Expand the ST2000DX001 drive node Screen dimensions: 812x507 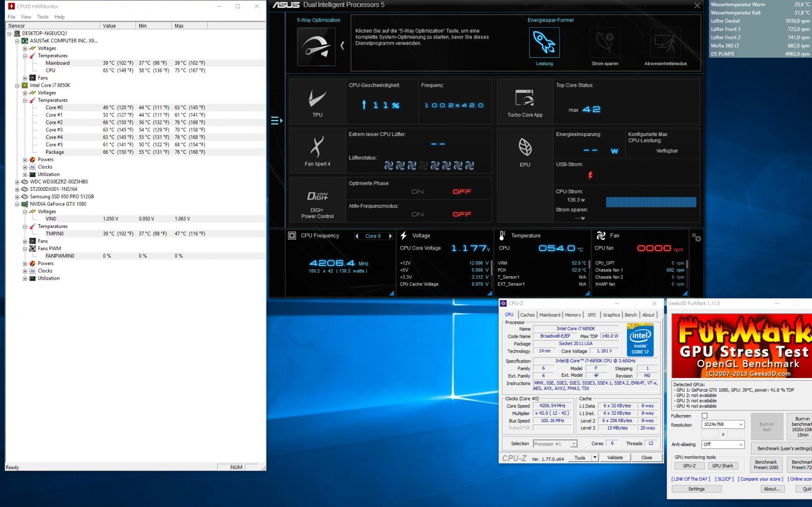pyautogui.click(x=17, y=189)
